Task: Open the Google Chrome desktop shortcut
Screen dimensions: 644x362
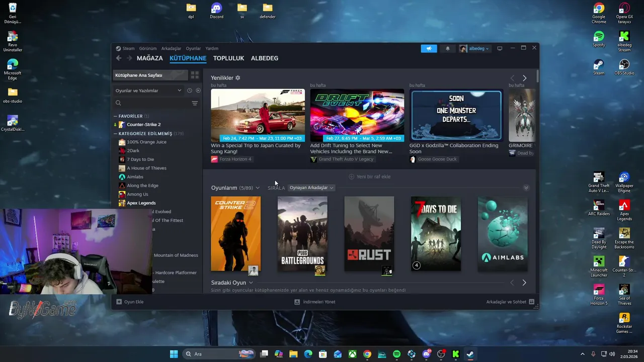Action: coord(599,13)
